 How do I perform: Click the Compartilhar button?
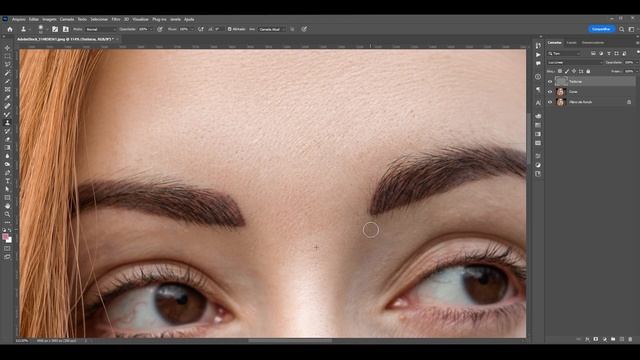point(601,29)
